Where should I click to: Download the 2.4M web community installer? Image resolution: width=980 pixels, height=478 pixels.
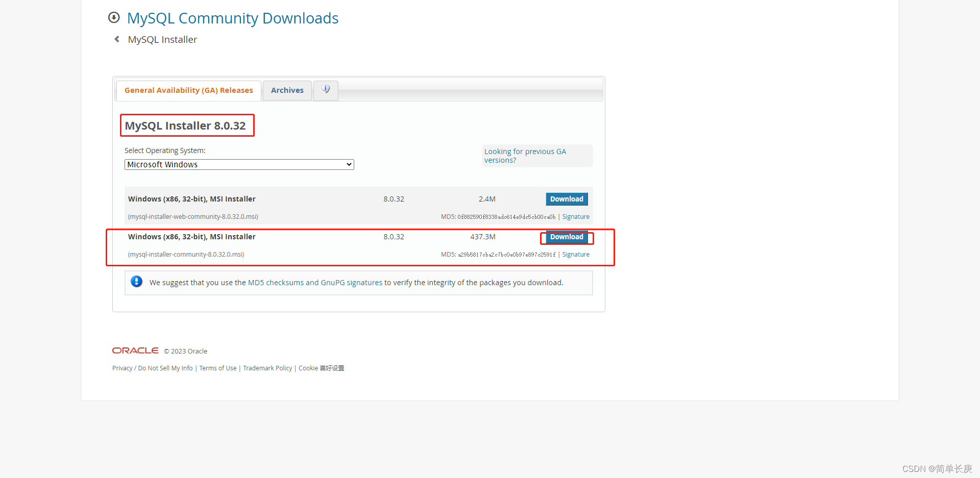click(x=567, y=199)
